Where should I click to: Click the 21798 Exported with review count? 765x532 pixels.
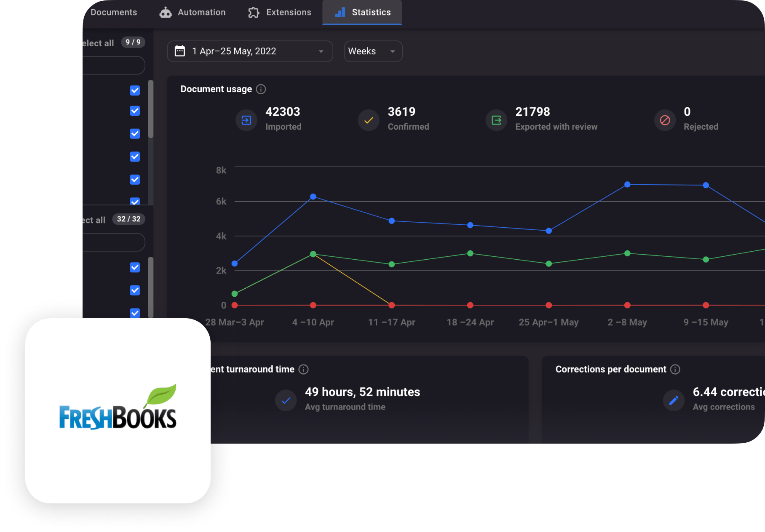(533, 112)
